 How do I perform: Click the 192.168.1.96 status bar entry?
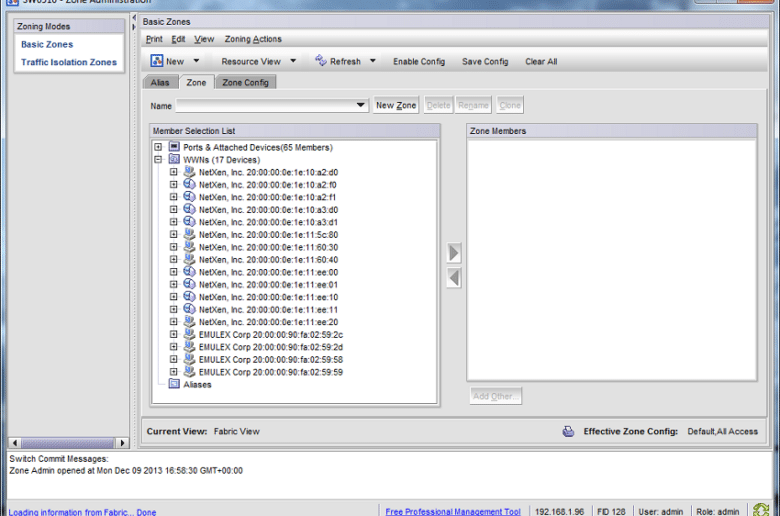pyautogui.click(x=560, y=511)
